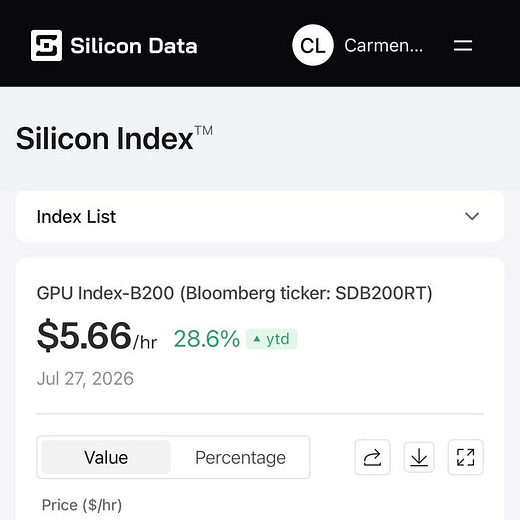
Task: Click the Carmen... username label
Action: (384, 46)
